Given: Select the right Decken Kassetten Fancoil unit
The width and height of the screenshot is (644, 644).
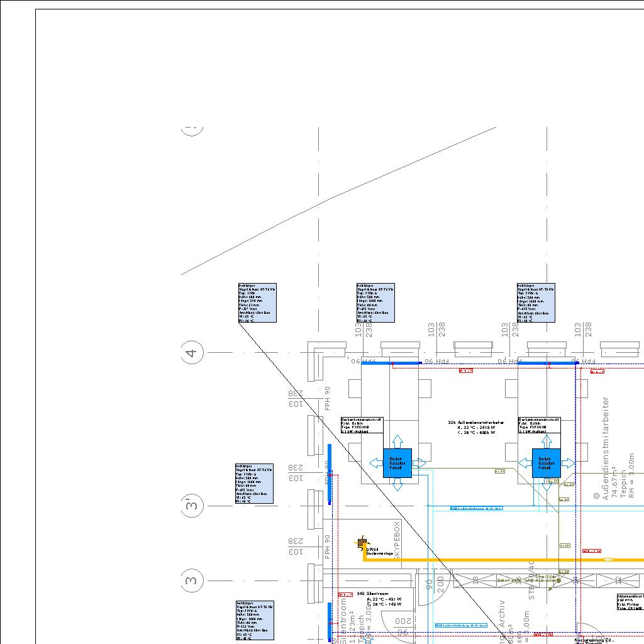Looking at the screenshot, I should pos(546,463).
